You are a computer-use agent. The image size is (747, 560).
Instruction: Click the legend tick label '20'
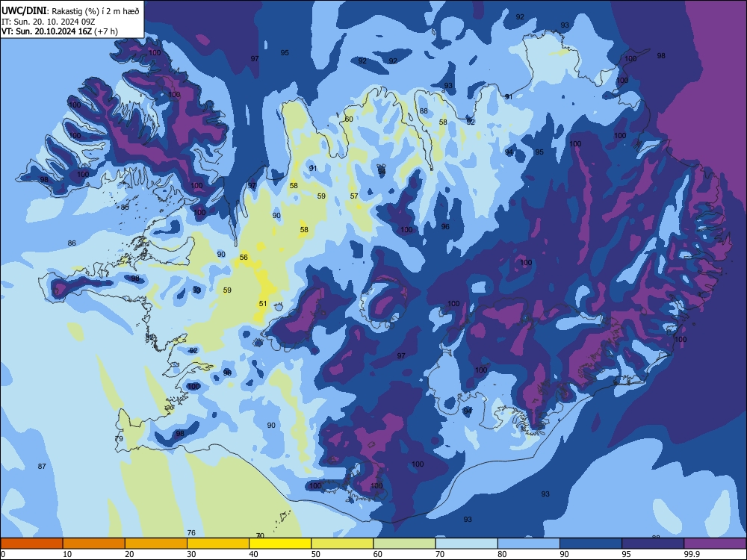[129, 554]
